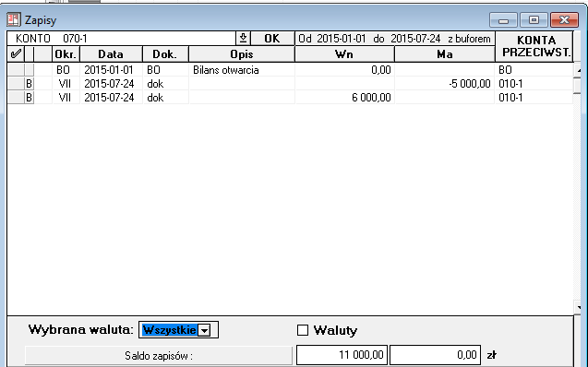The width and height of the screenshot is (588, 367).
Task: Select the first row's check cell
Action: (16, 70)
